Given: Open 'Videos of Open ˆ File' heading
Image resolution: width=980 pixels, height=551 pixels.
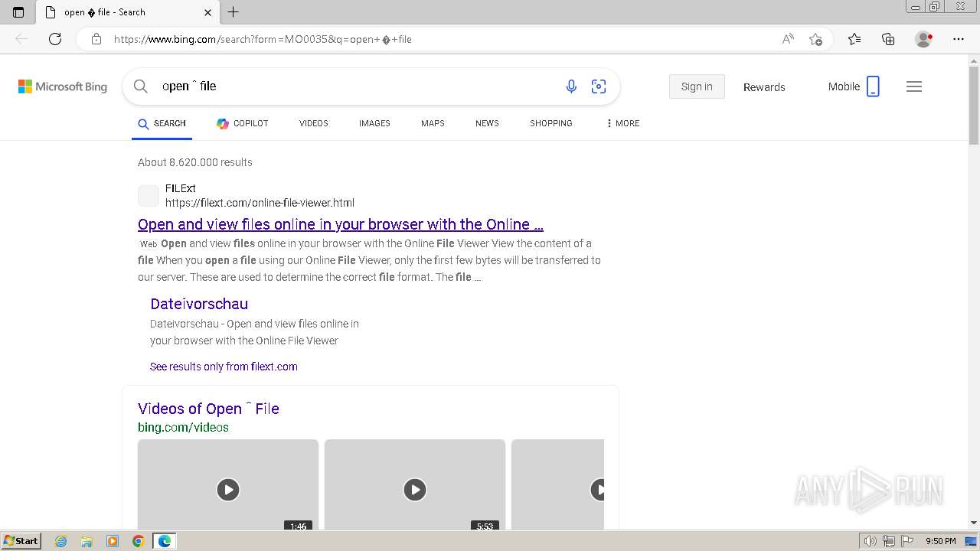Looking at the screenshot, I should coord(208,409).
